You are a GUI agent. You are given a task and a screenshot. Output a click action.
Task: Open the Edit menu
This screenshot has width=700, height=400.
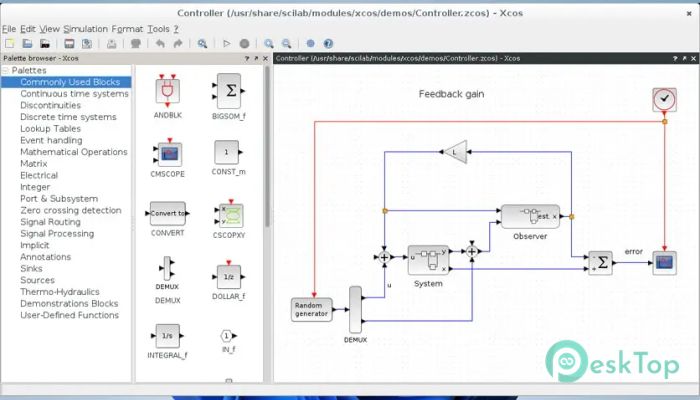pos(28,29)
